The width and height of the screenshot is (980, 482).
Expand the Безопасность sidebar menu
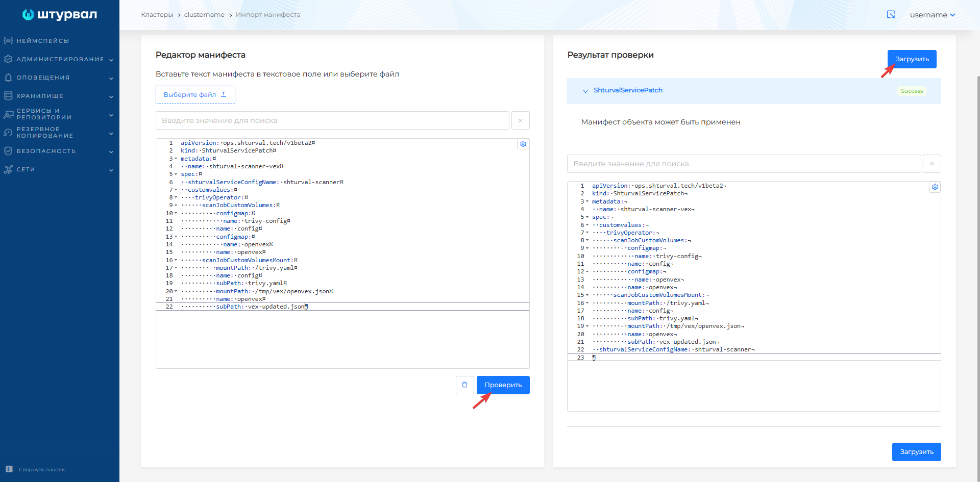coord(60,151)
